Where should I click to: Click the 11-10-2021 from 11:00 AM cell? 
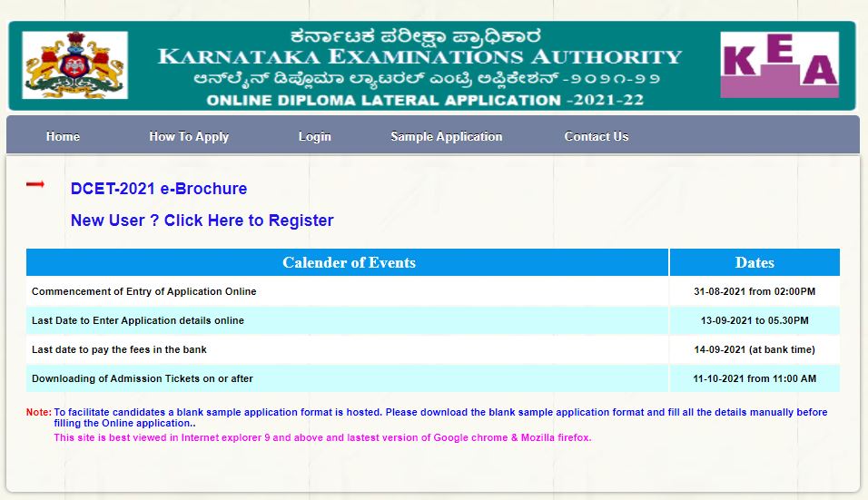click(755, 378)
